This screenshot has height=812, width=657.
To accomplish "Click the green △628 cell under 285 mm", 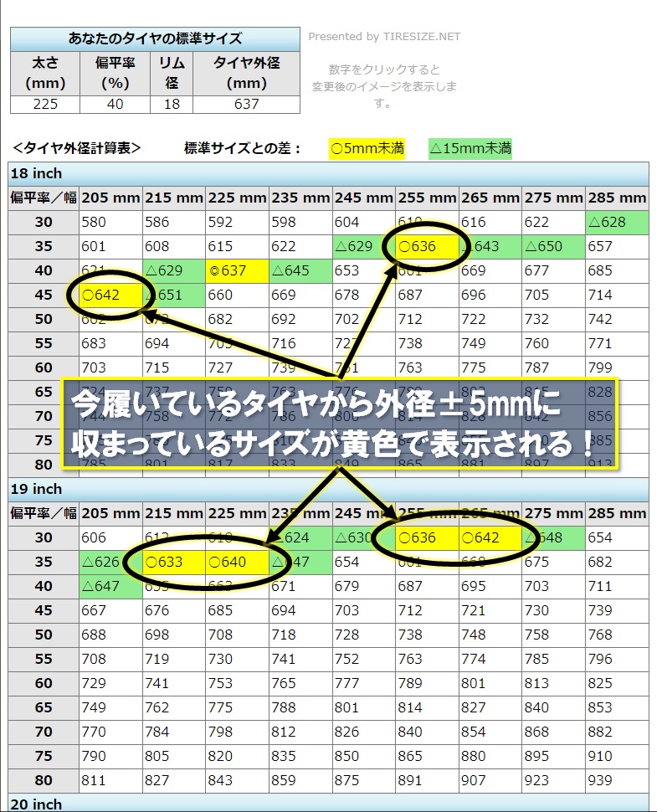I will point(616,222).
